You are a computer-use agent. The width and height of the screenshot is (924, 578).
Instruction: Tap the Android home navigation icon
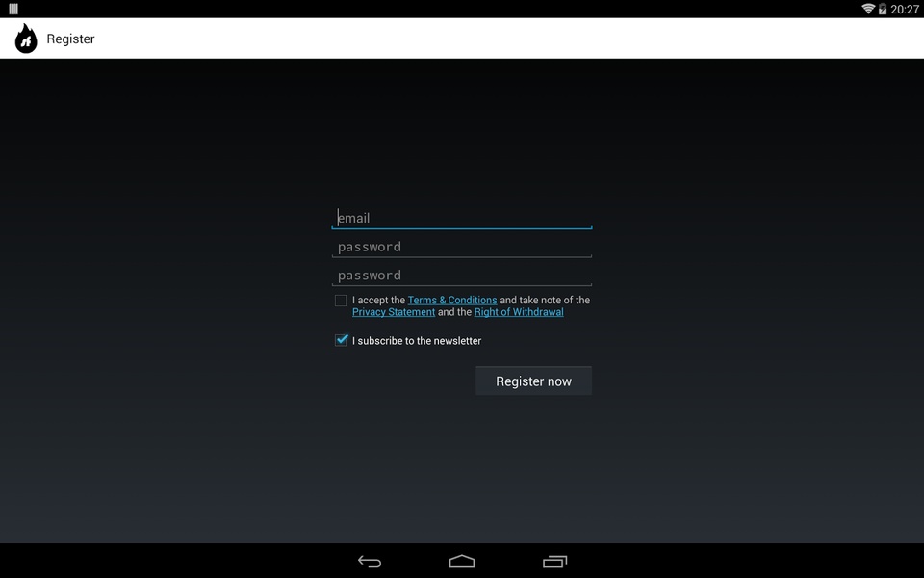(462, 562)
